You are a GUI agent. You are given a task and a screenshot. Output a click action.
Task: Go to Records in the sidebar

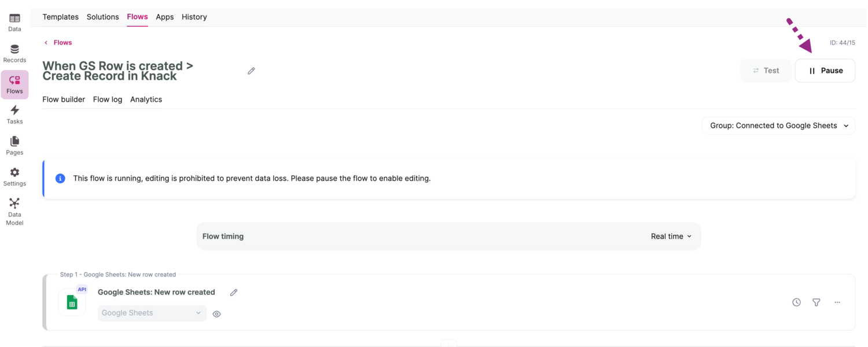[x=14, y=54]
